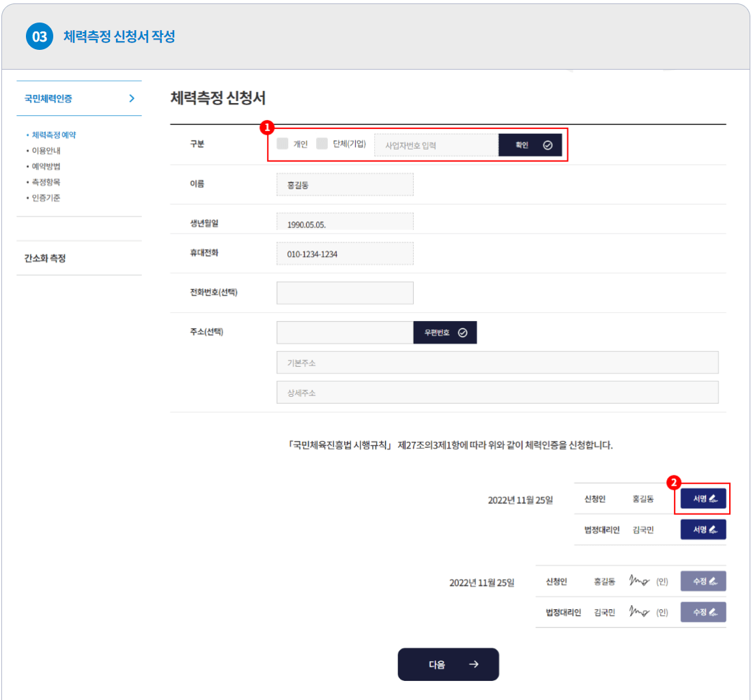Click the 기본주소 input field

tap(497, 363)
